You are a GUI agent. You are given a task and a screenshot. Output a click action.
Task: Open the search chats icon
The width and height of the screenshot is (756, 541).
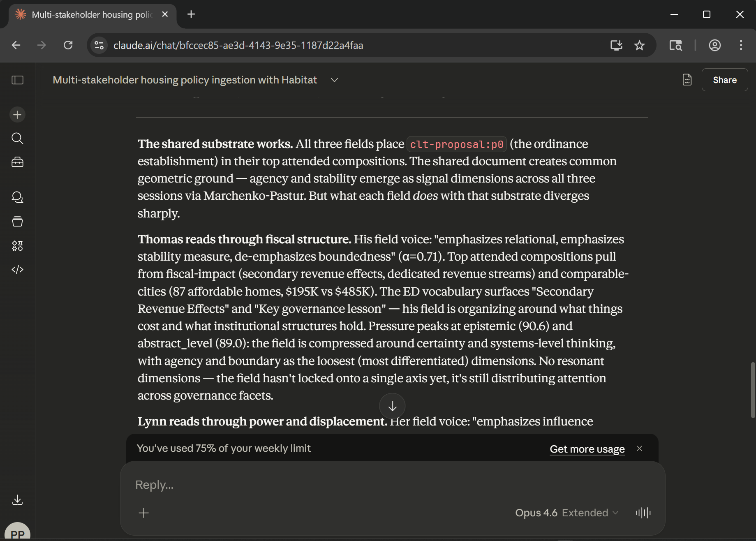[x=17, y=139]
